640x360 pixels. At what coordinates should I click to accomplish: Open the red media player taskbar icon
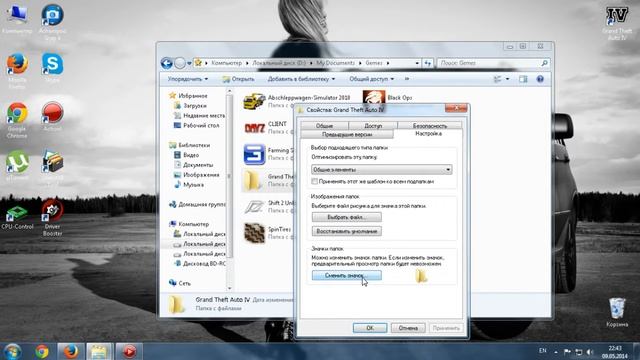pos(129,351)
